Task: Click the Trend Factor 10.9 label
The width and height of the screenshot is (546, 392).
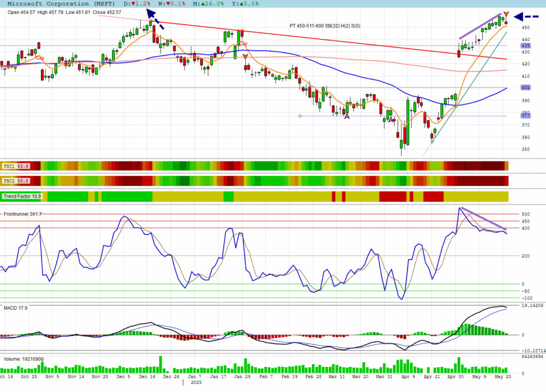Action: pos(22,196)
